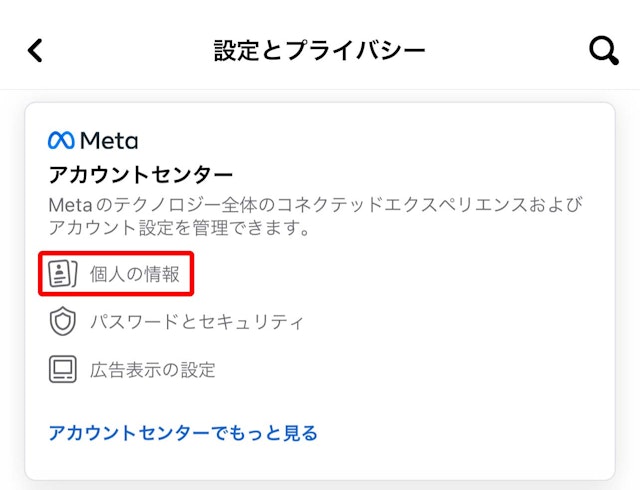640x490 pixels.
Task: Tap the monitor icon for 広告表示の設定
Action: (x=63, y=369)
